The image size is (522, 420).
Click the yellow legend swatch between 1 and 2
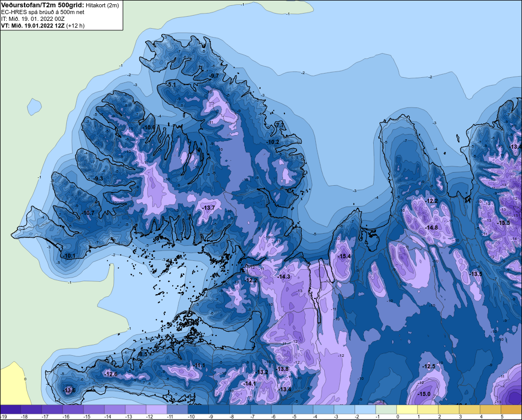[x=428, y=410]
